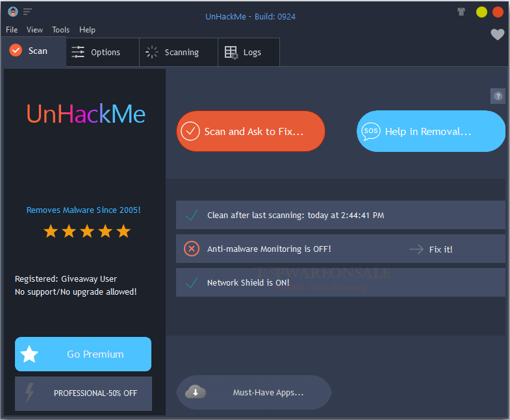Screen dimensions: 510x420
Task: Start Scan and Ask to Fix
Action: coord(250,131)
